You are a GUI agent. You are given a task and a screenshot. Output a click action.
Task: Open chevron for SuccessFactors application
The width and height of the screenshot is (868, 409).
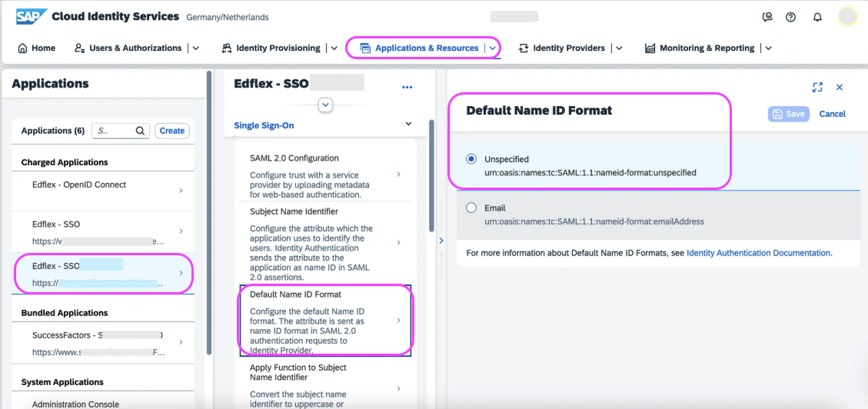point(181,343)
